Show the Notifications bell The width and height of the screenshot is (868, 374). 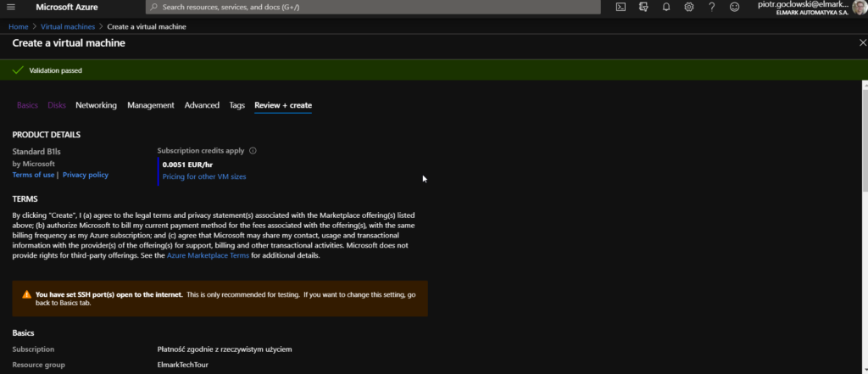pos(666,7)
